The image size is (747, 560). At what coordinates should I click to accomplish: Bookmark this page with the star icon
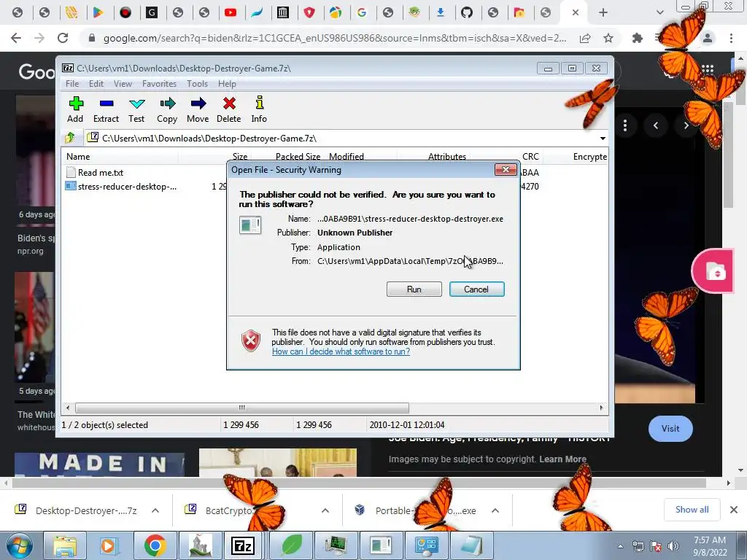coord(608,38)
